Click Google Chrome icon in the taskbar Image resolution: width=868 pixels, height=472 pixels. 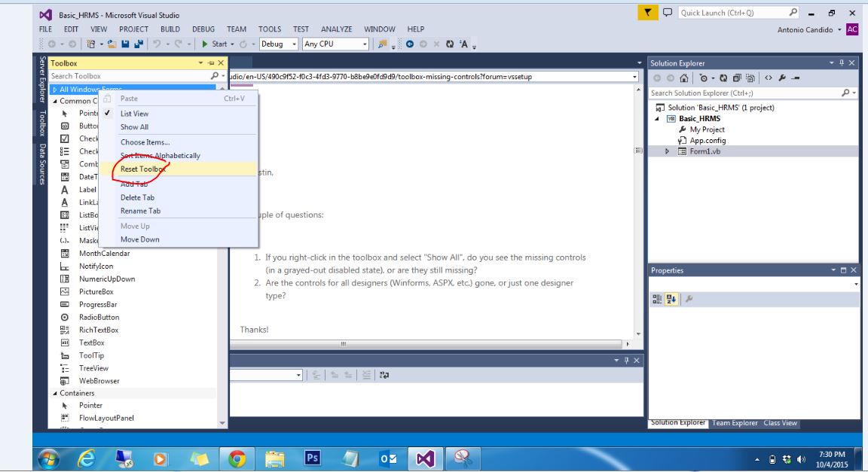[x=237, y=458]
